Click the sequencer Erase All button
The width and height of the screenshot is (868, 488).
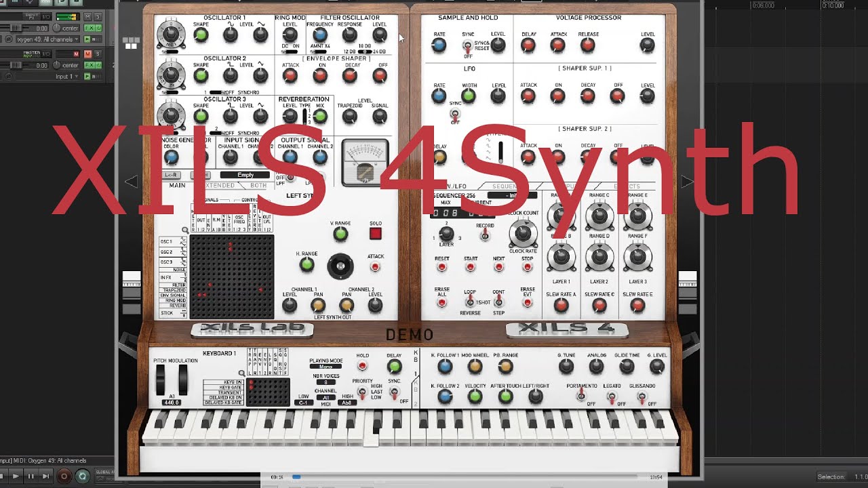(441, 303)
